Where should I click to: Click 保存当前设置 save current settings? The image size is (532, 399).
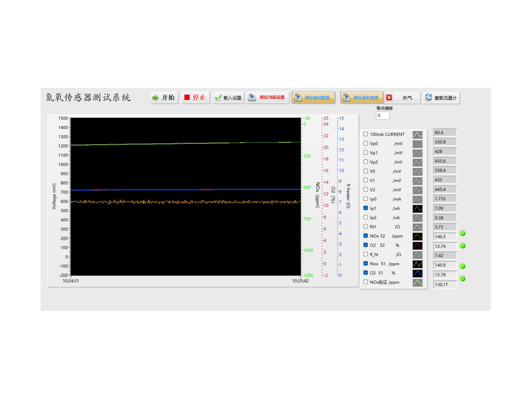tap(267, 97)
